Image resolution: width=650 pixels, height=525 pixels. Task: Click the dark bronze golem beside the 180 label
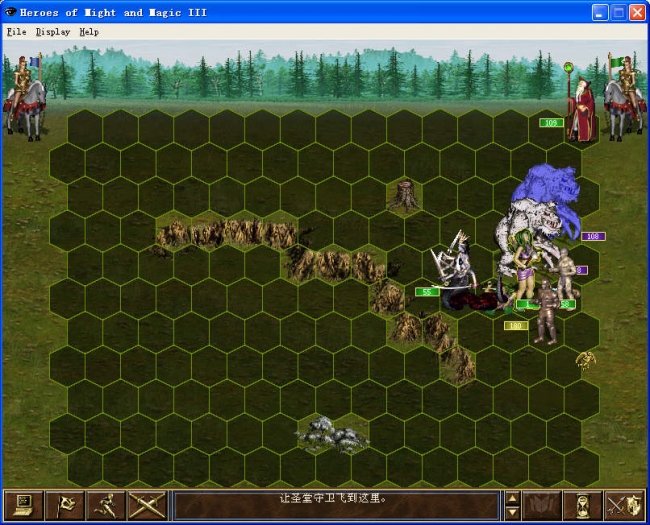coord(546,312)
